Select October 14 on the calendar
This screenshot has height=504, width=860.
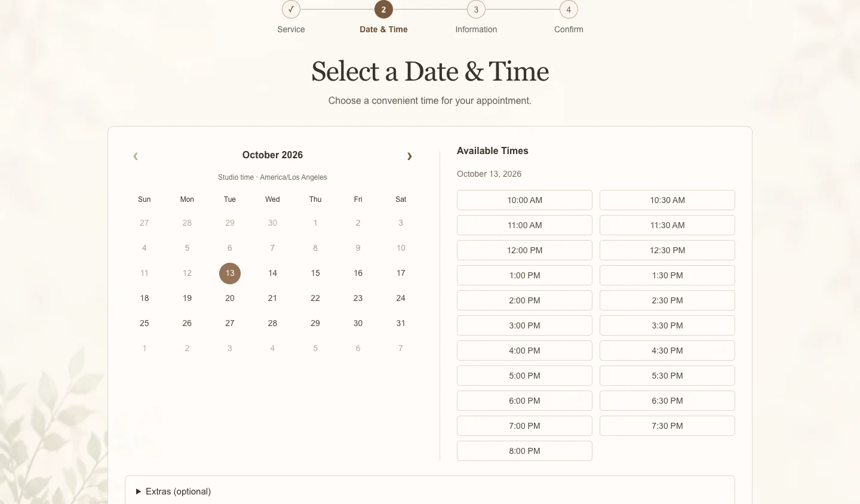[272, 273]
